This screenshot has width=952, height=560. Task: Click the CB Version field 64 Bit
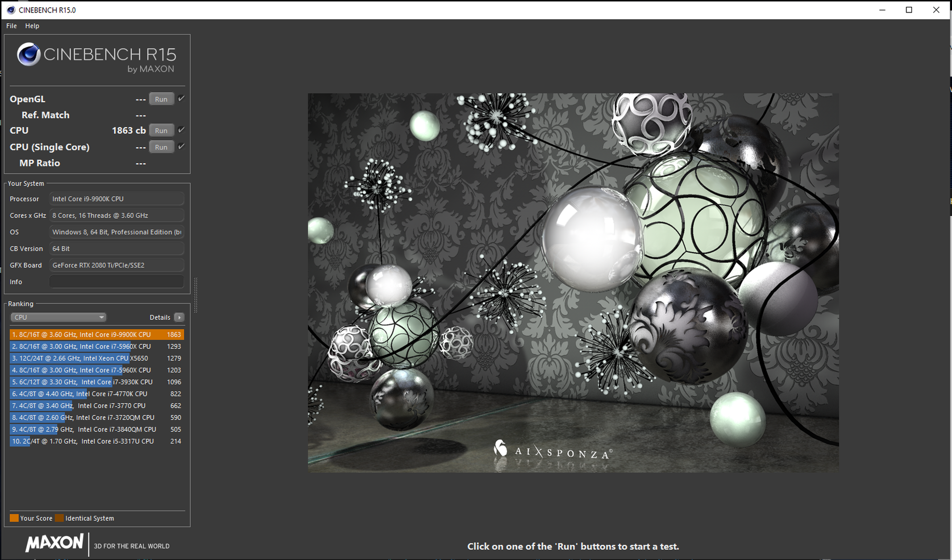coord(117,248)
